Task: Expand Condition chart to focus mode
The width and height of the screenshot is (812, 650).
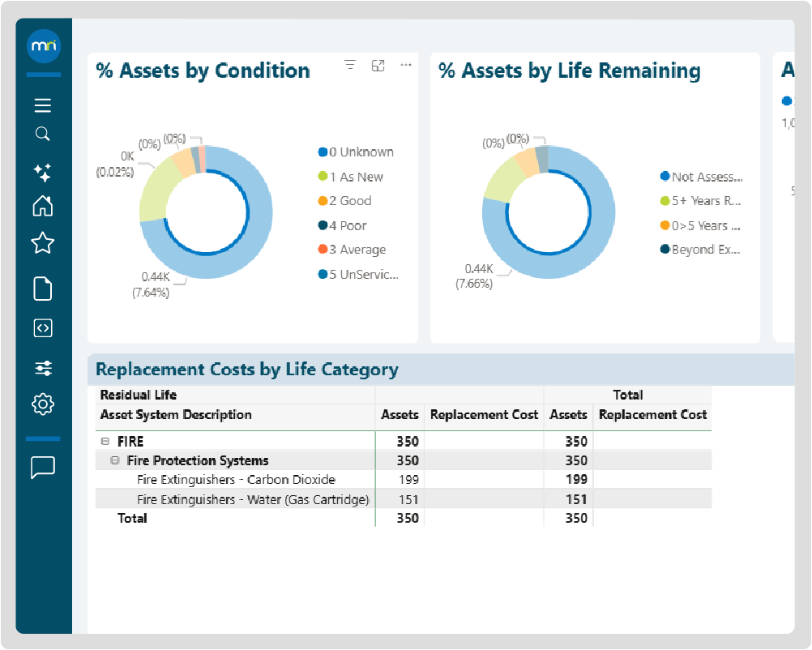Action: click(x=378, y=65)
